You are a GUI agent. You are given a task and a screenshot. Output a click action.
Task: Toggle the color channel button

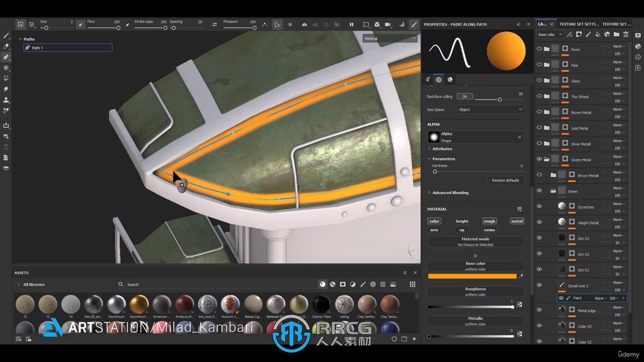click(x=434, y=221)
